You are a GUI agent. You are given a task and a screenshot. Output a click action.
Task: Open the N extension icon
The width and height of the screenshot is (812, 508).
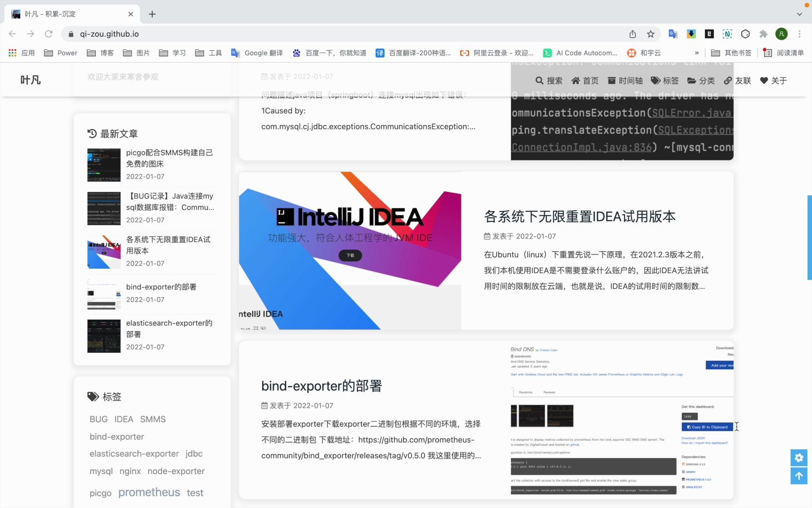point(727,34)
